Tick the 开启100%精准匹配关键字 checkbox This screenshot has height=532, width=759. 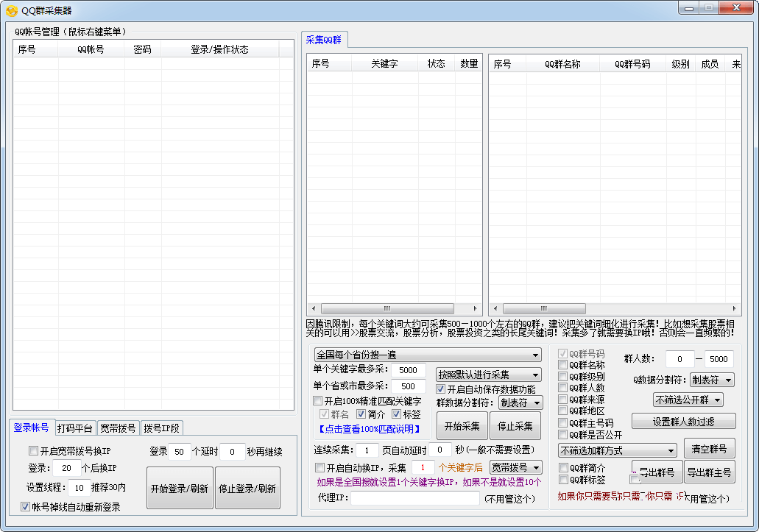pos(318,400)
